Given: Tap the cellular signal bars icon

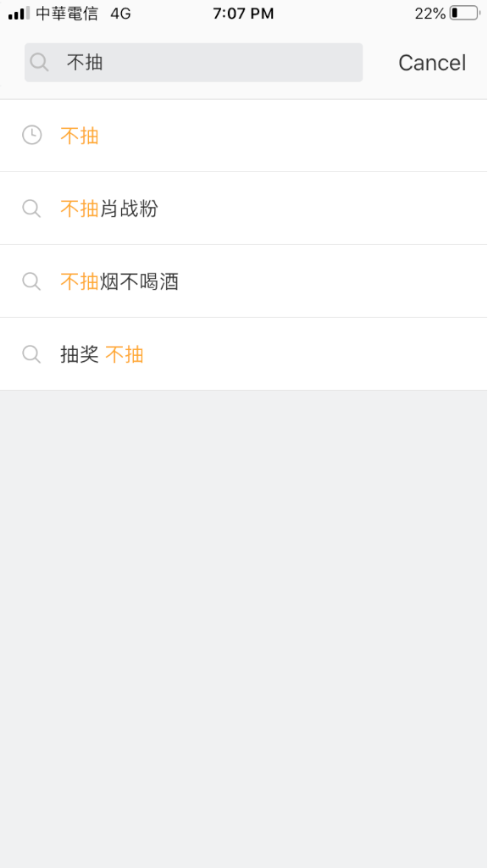Looking at the screenshot, I should (19, 14).
